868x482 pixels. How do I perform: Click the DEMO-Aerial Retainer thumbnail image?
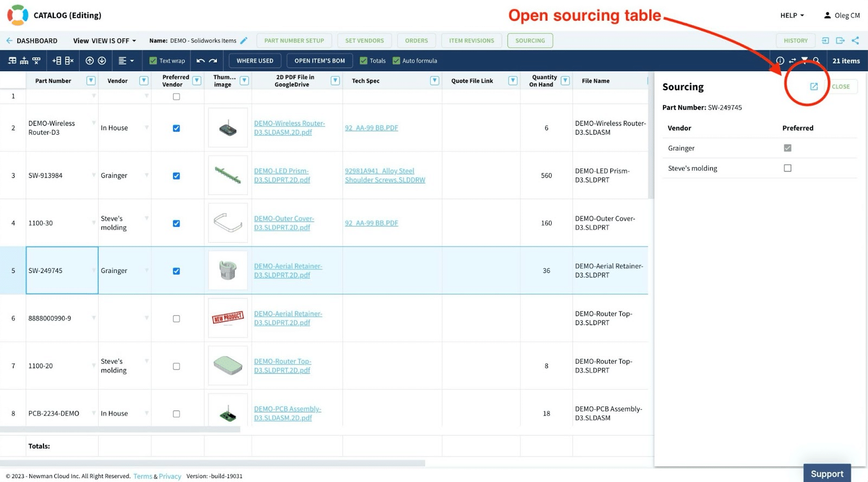228,270
